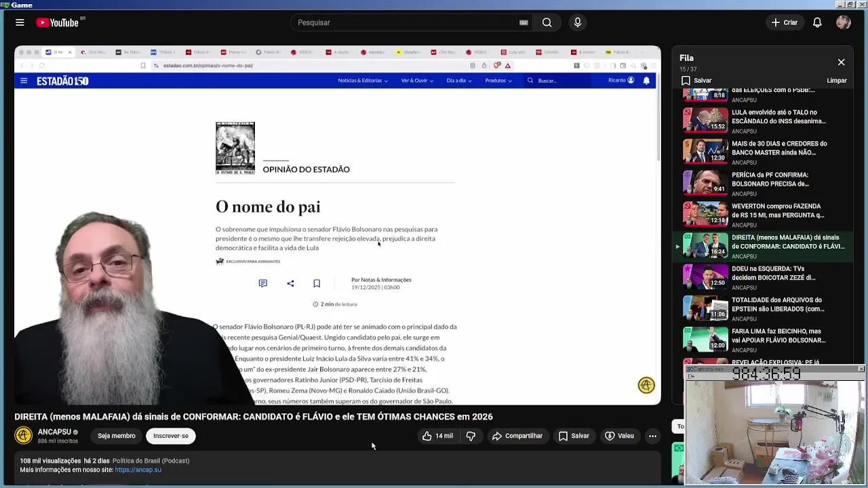
Task: Open the notifications bell
Action: pos(817,22)
